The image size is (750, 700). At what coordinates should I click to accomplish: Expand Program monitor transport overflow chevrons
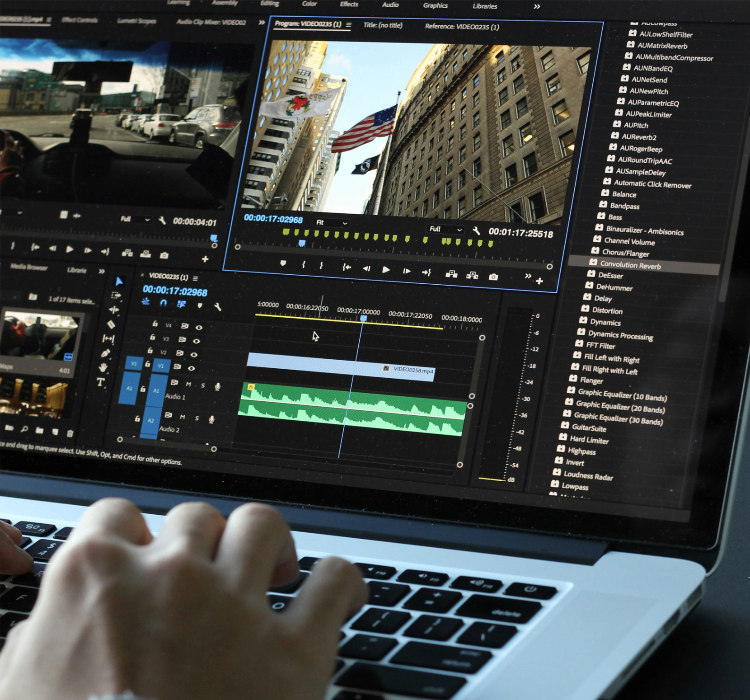tap(528, 276)
